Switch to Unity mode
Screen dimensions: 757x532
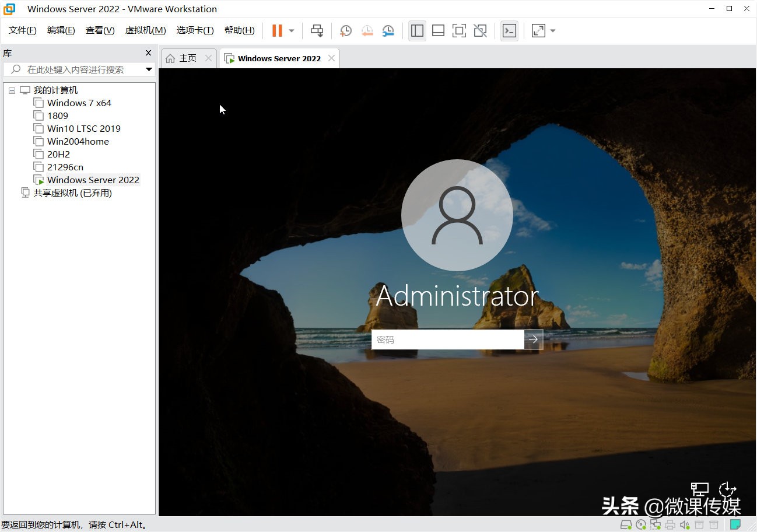(x=480, y=31)
